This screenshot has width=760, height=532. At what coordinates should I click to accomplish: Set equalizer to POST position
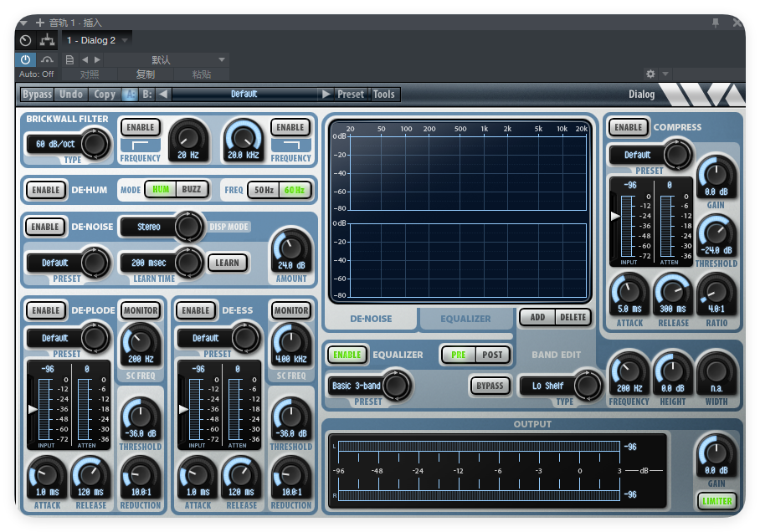pyautogui.click(x=492, y=355)
